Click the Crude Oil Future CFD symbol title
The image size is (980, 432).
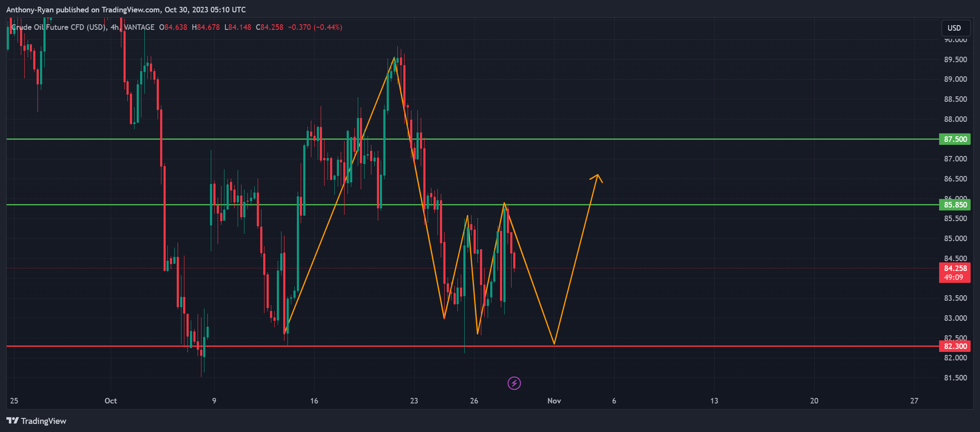click(x=58, y=27)
